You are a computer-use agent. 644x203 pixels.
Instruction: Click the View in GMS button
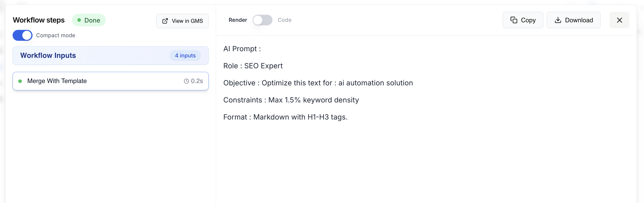point(182,21)
